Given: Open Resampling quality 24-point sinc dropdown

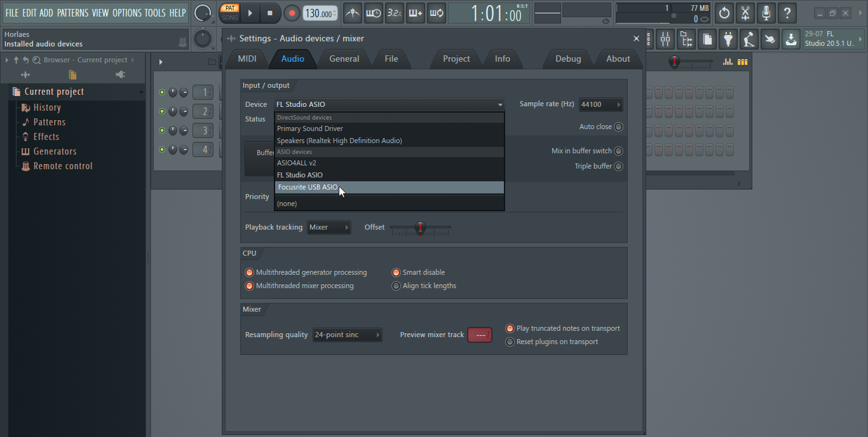Looking at the screenshot, I should (348, 335).
